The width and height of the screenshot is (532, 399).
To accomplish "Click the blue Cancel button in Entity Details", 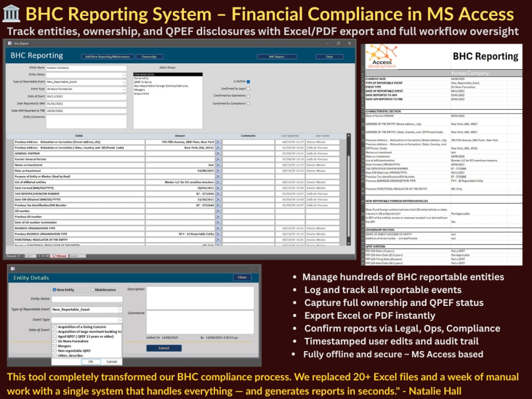I will (x=164, y=348).
